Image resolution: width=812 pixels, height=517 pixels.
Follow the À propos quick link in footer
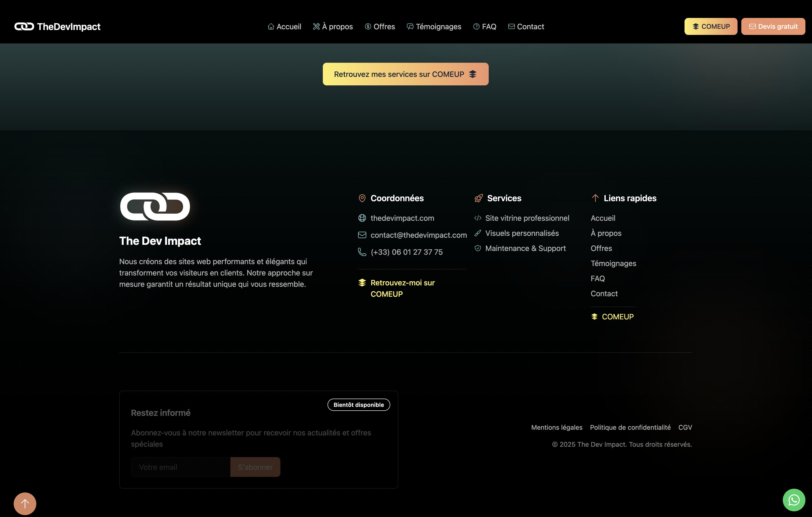tap(606, 233)
